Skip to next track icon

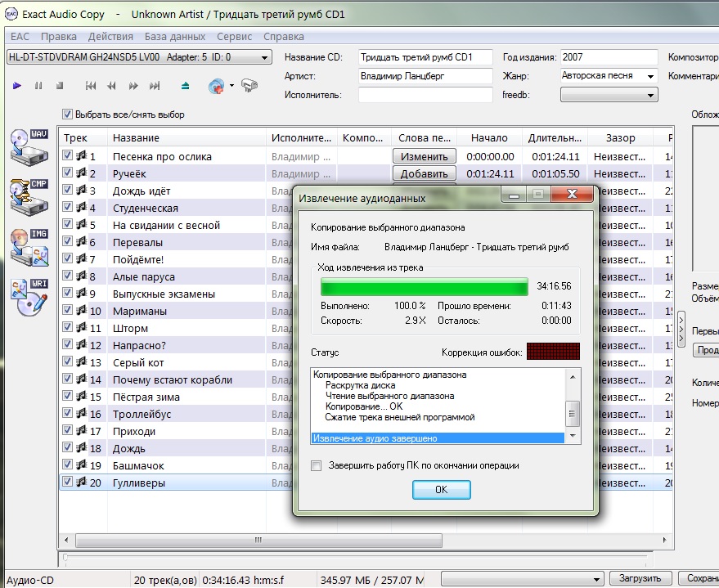click(x=155, y=85)
